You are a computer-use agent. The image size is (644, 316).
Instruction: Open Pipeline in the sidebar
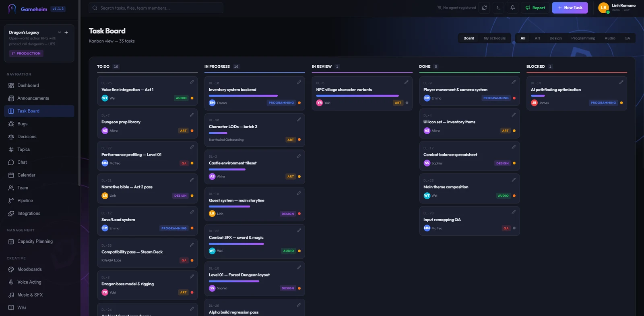(39, 201)
